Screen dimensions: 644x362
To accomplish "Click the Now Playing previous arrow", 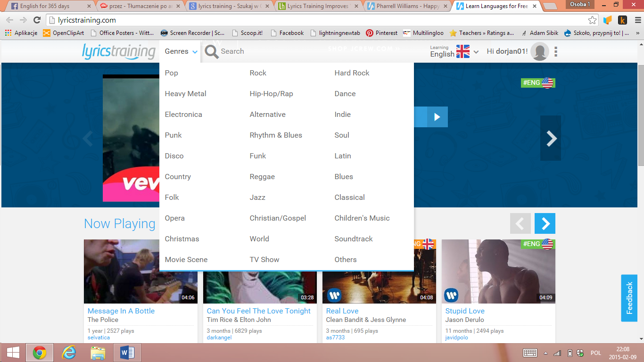I will (520, 223).
